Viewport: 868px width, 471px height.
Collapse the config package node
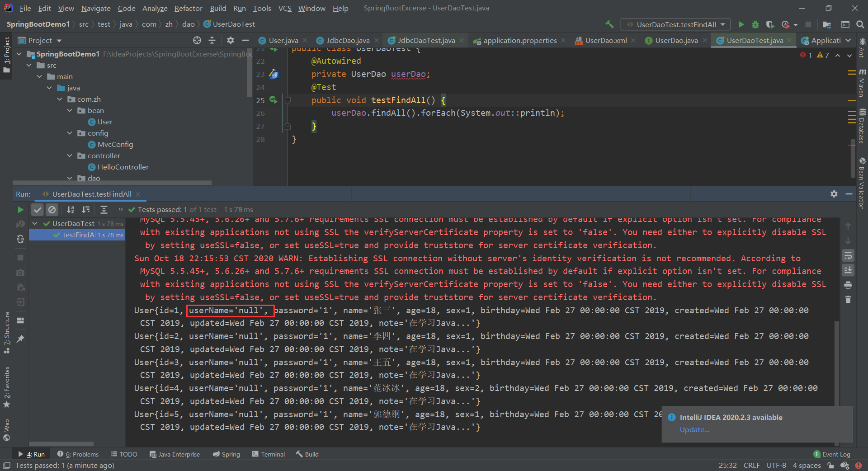pos(70,133)
